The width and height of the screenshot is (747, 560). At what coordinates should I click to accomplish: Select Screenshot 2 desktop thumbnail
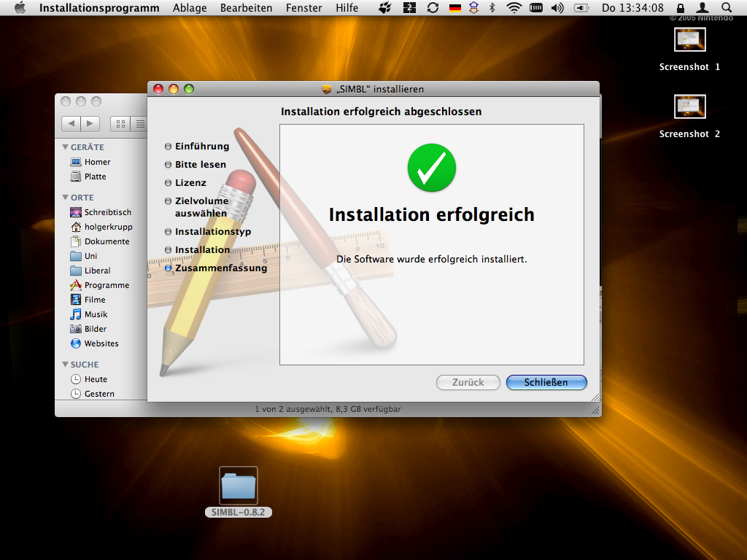(x=690, y=106)
